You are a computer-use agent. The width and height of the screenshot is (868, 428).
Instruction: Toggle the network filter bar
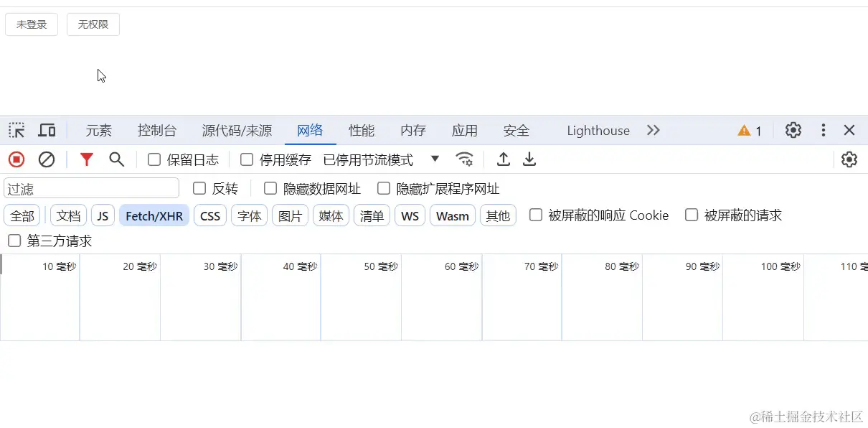86,159
